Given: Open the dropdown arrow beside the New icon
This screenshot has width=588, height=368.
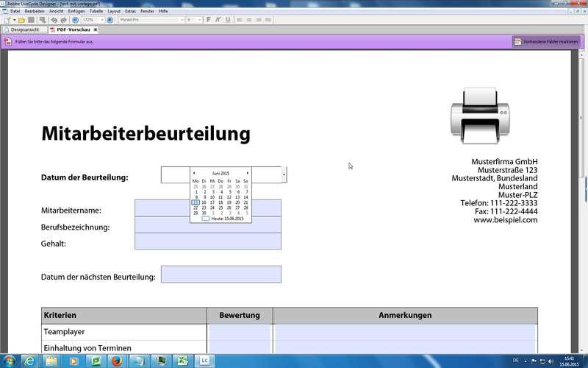Looking at the screenshot, I should [x=14, y=20].
